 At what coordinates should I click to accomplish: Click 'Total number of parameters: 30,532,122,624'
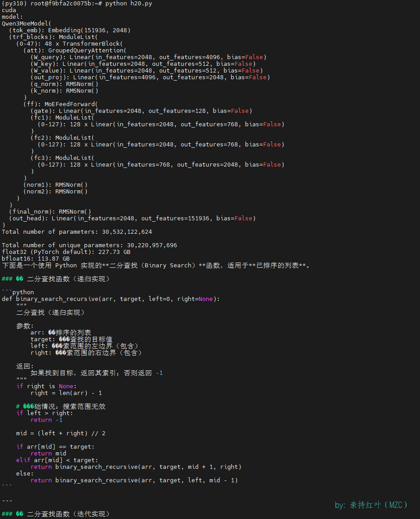pos(77,232)
